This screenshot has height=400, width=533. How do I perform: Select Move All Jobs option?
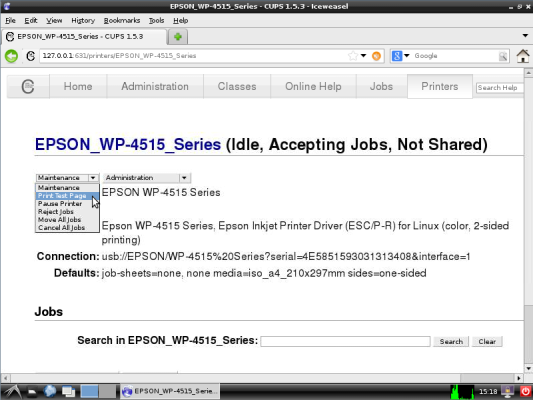pyautogui.click(x=67, y=220)
